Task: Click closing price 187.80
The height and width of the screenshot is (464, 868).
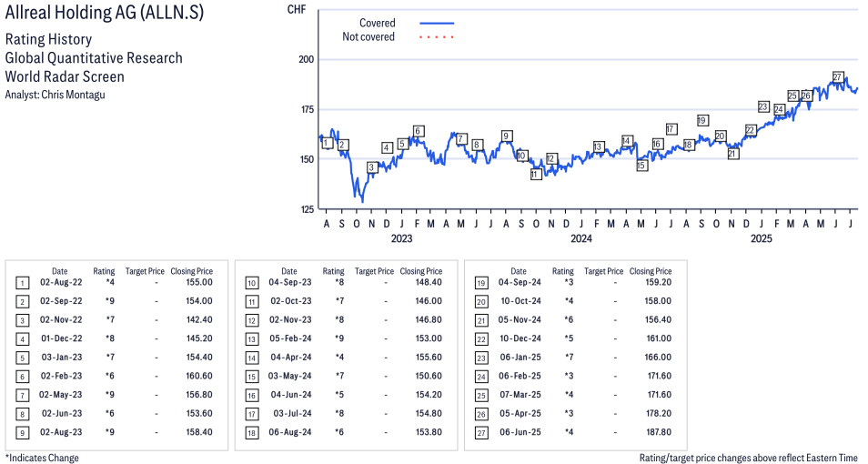Action: click(x=659, y=432)
